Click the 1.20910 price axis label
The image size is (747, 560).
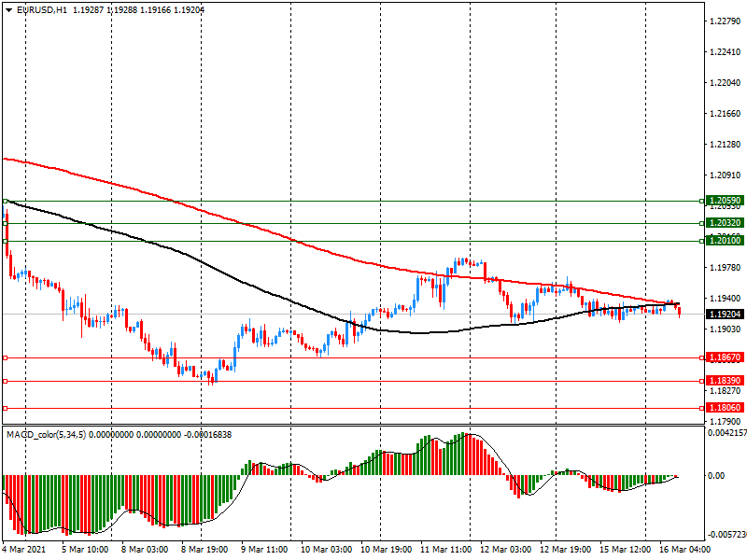pos(726,175)
